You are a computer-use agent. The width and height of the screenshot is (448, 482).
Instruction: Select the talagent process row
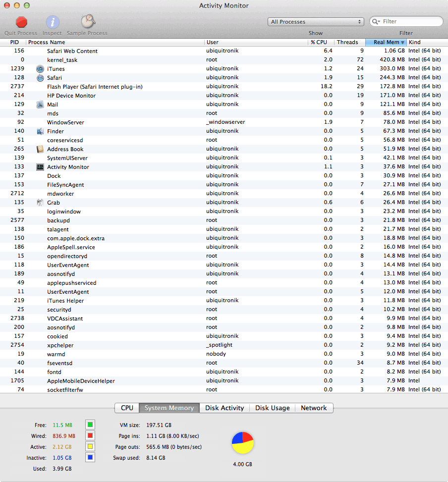pyautogui.click(x=224, y=229)
